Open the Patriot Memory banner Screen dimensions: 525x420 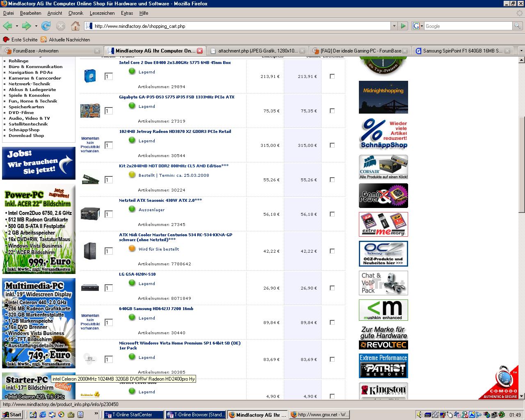[x=383, y=366]
